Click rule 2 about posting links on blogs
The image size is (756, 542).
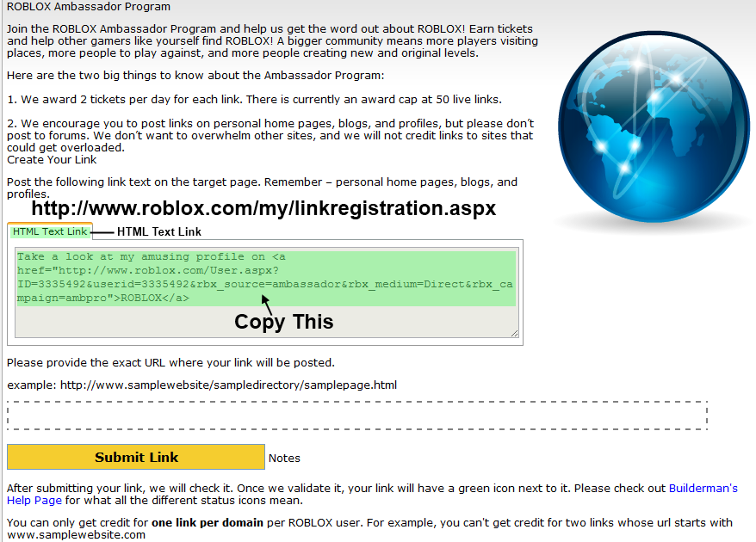coord(270,135)
